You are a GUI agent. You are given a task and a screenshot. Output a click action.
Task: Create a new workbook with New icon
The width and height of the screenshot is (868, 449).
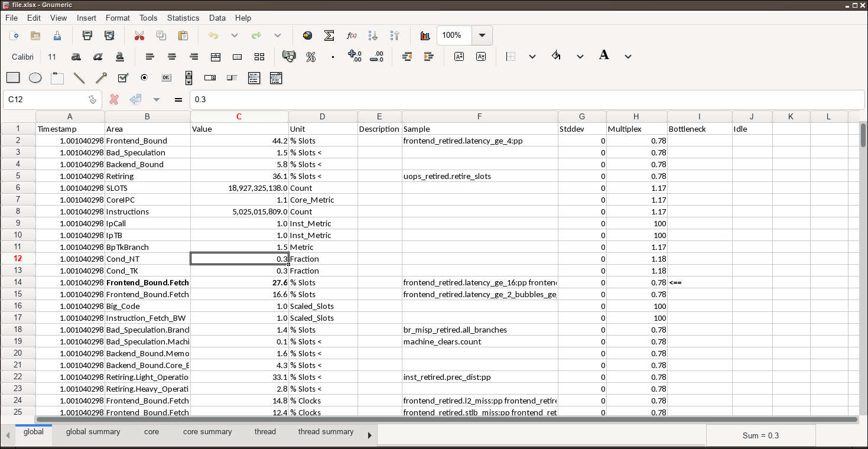(x=14, y=35)
